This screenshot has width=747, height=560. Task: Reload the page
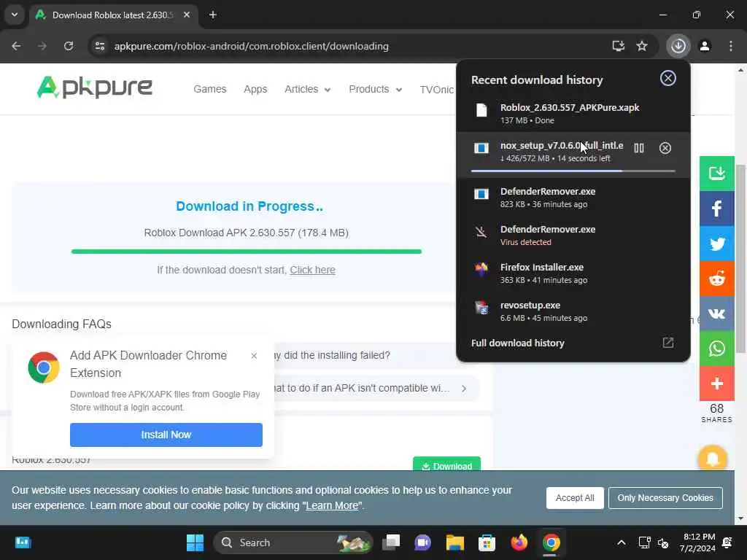click(69, 46)
